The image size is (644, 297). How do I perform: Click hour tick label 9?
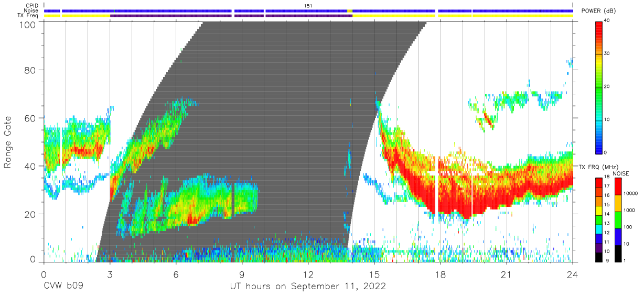point(242,274)
